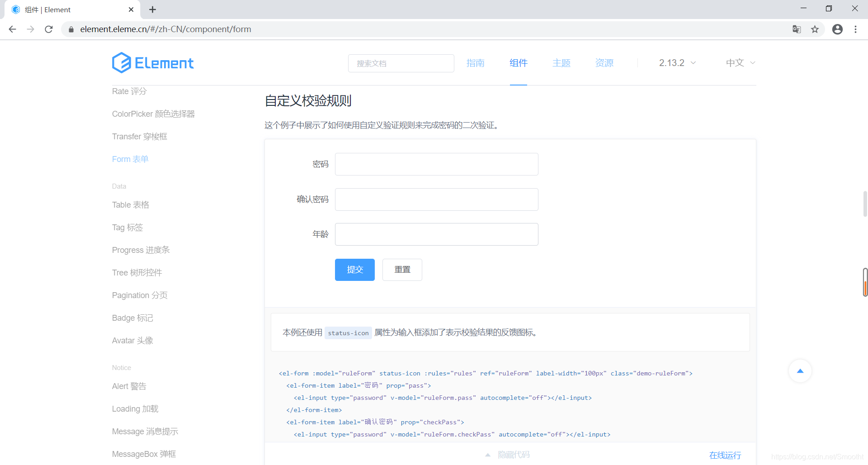Open Tree 树形控件 in the sidebar
Viewport: 868px width, 465px height.
point(137,273)
